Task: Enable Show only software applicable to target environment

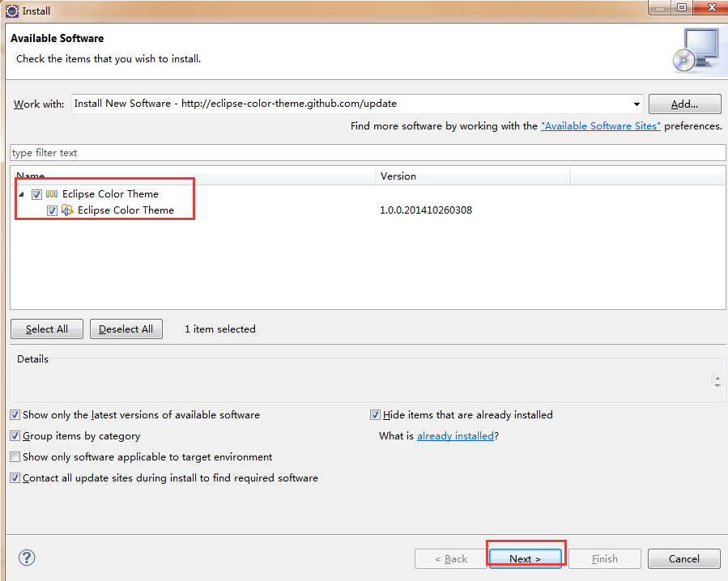Action: tap(15, 456)
